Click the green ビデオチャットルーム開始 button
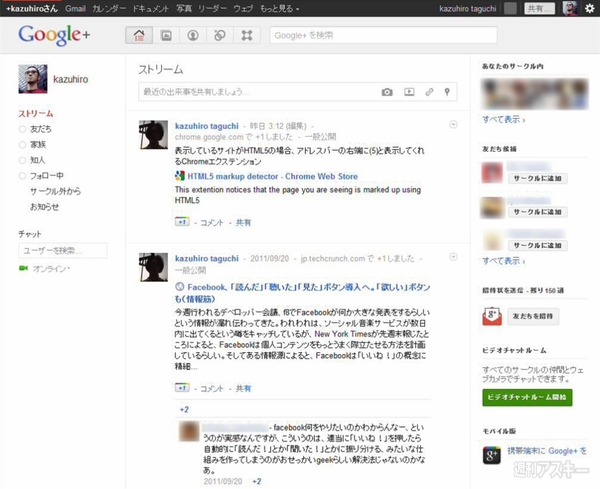This screenshot has height=489, width=600. pyautogui.click(x=527, y=398)
